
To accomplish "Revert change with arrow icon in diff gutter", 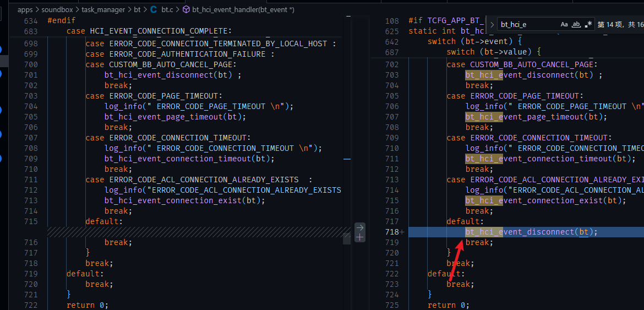I will tap(360, 227).
